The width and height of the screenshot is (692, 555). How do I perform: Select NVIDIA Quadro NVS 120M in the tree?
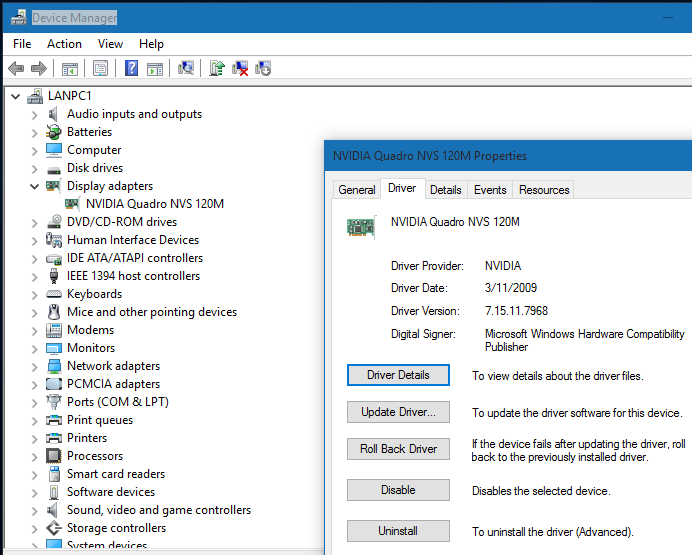click(154, 204)
